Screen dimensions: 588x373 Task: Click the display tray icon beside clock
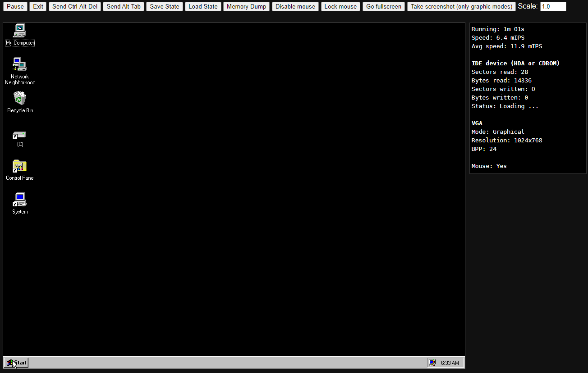[432, 363]
